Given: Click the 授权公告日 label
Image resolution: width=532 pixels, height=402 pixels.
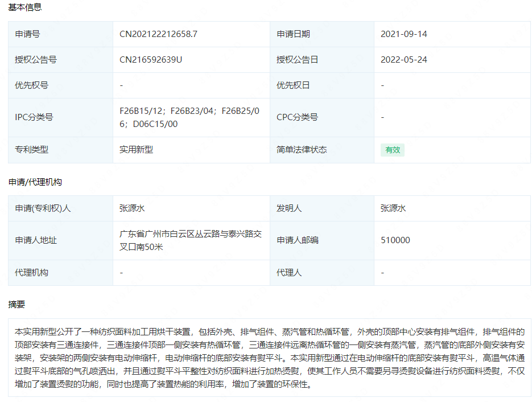Looking at the screenshot, I should pyautogui.click(x=297, y=60).
